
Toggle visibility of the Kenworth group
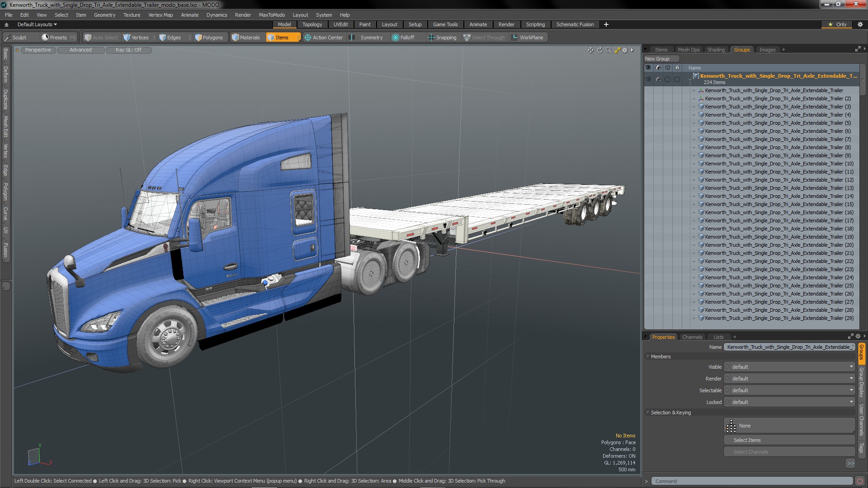(648, 79)
